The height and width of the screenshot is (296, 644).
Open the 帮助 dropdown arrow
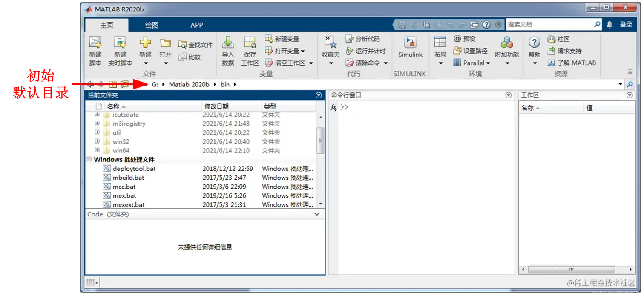tap(535, 63)
